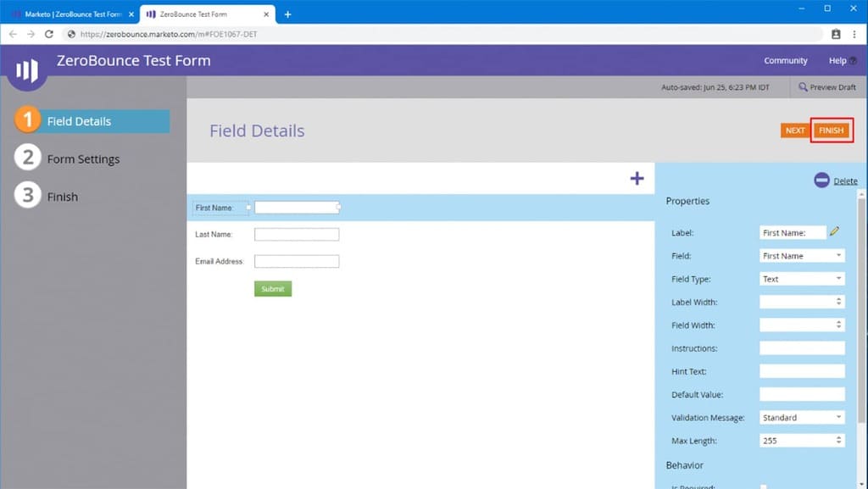
Task: Open the Community link
Action: click(786, 61)
